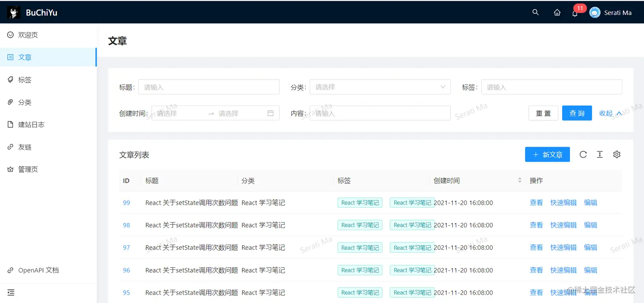Focus the 内容 search input
This screenshot has width=644, height=303.
tap(380, 113)
